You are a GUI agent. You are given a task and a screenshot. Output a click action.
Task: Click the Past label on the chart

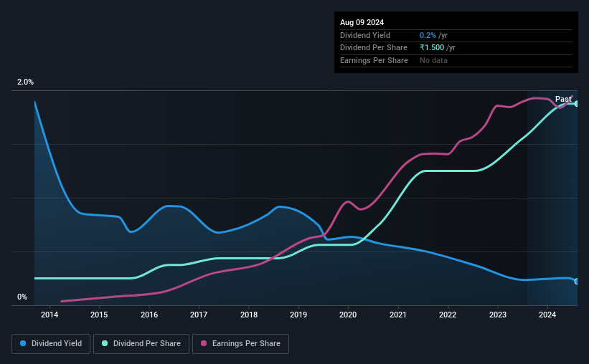[x=563, y=99]
